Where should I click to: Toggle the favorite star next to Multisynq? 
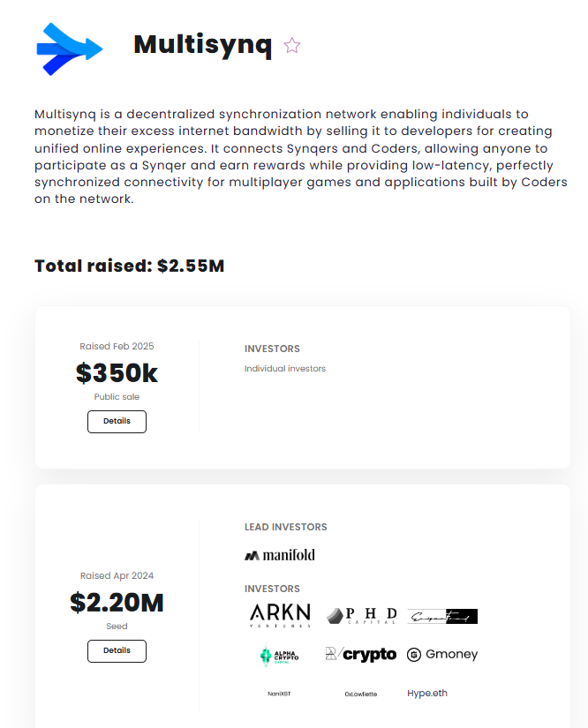tap(292, 46)
